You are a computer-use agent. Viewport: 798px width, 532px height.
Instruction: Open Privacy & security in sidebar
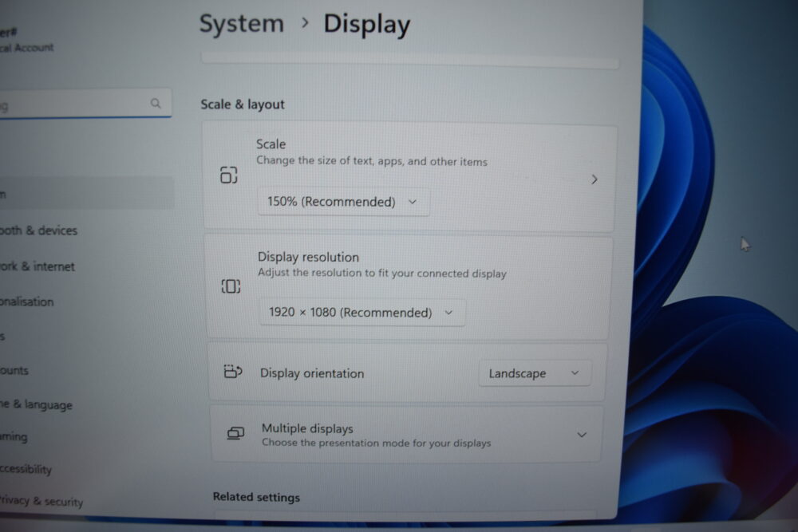pyautogui.click(x=41, y=501)
